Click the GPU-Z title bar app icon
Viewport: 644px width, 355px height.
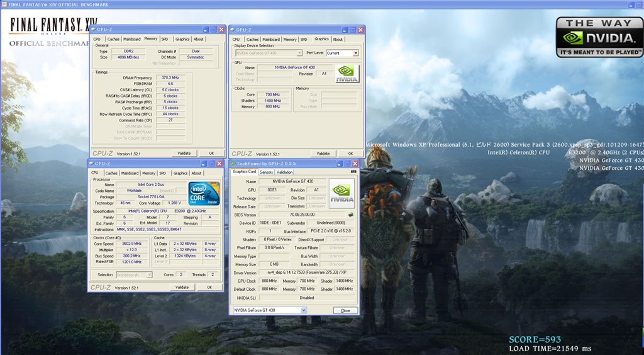point(233,164)
